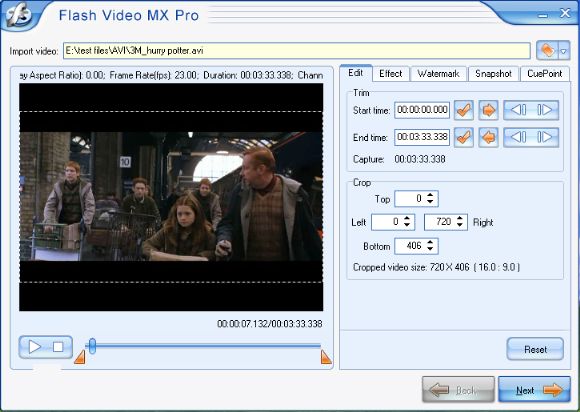580x412 pixels.
Task: Click the trim end marker triangle
Action: 326,357
